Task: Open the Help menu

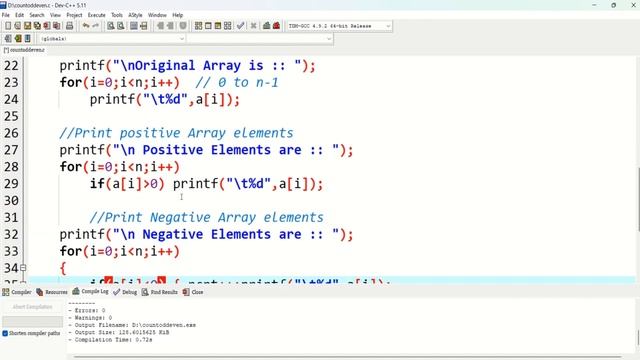Action: coord(178,15)
